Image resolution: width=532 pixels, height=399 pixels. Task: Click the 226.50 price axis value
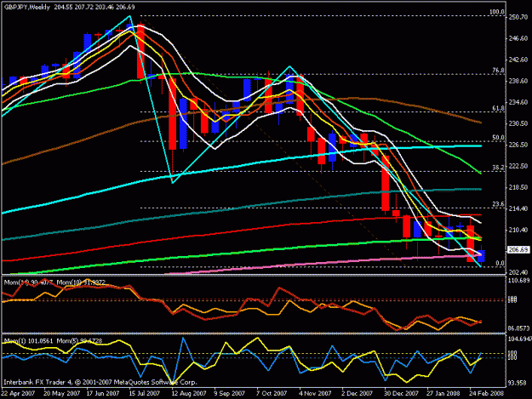pyautogui.click(x=518, y=145)
